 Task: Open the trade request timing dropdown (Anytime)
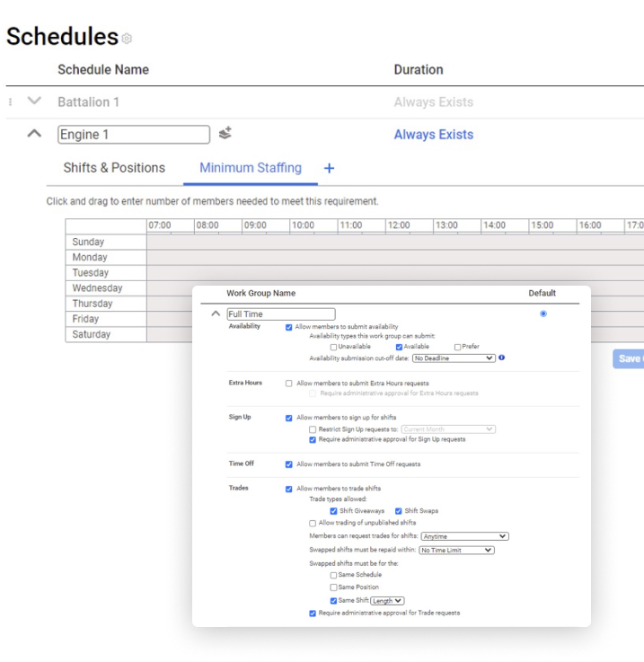pos(464,536)
